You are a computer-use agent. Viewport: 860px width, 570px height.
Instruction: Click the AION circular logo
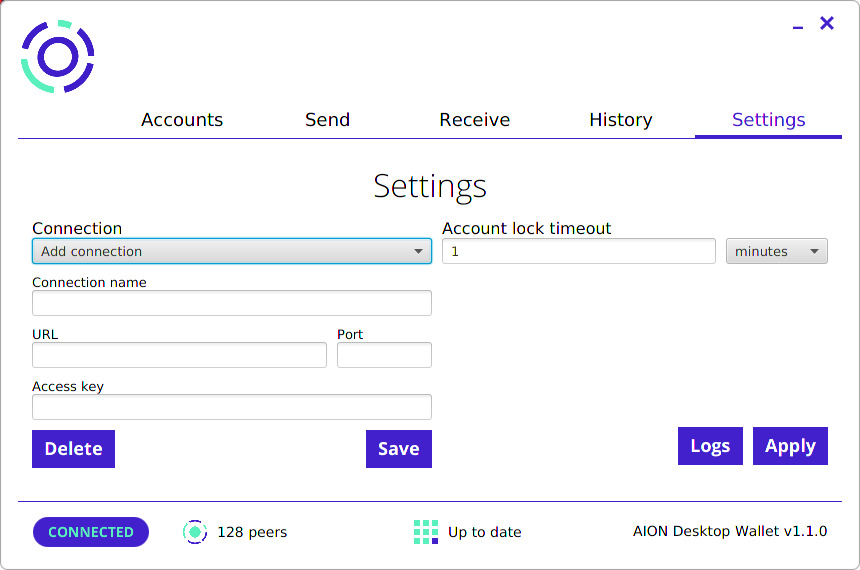tap(58, 57)
